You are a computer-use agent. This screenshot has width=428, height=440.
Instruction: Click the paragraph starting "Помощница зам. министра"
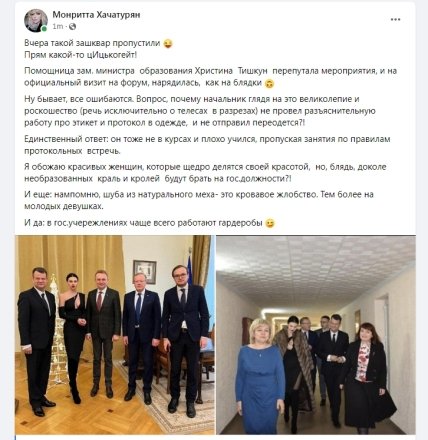[211, 77]
